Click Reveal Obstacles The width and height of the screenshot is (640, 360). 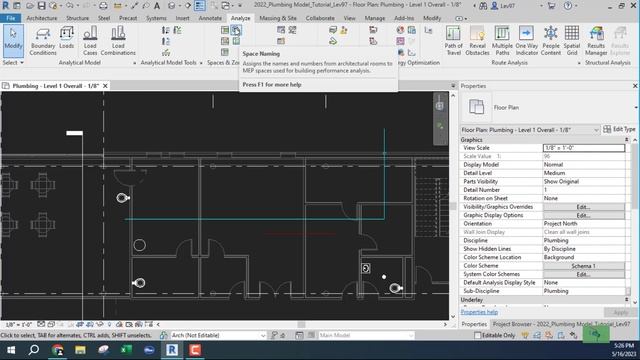click(477, 41)
